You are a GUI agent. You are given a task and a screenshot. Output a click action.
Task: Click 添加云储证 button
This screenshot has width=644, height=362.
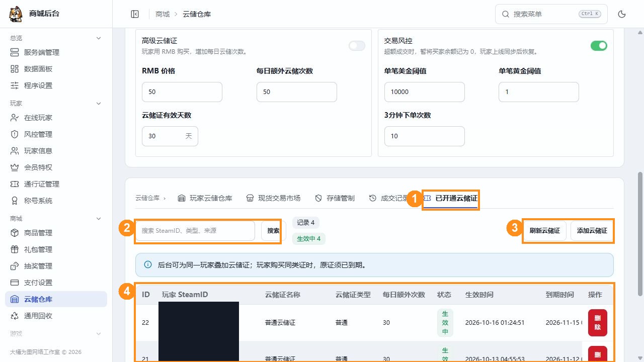[x=592, y=231]
